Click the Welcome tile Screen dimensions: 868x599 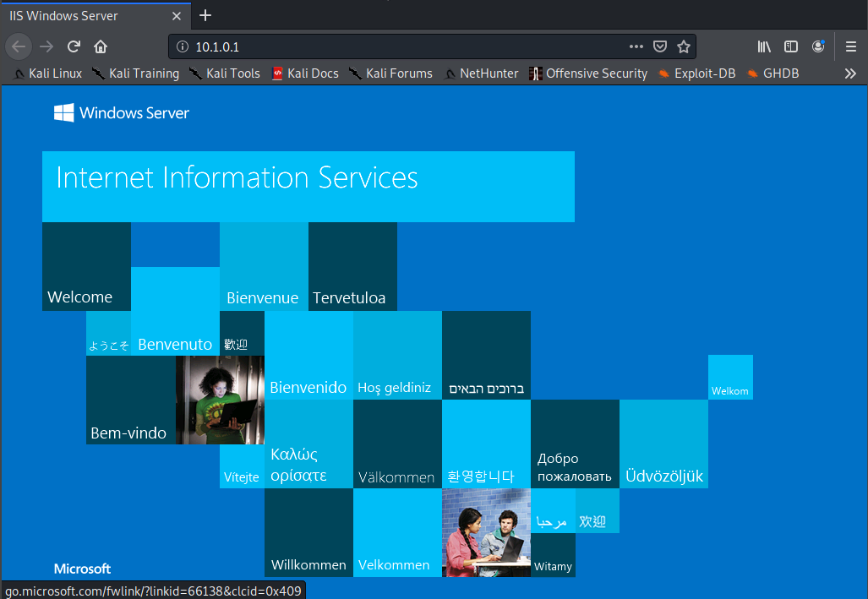click(86, 266)
